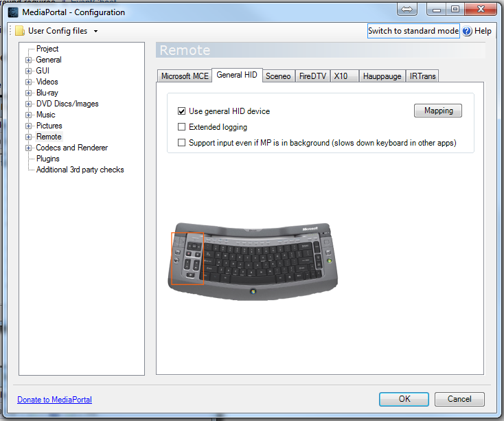The image size is (504, 421).
Task: Open the IRTrans tab
Action: click(x=422, y=76)
